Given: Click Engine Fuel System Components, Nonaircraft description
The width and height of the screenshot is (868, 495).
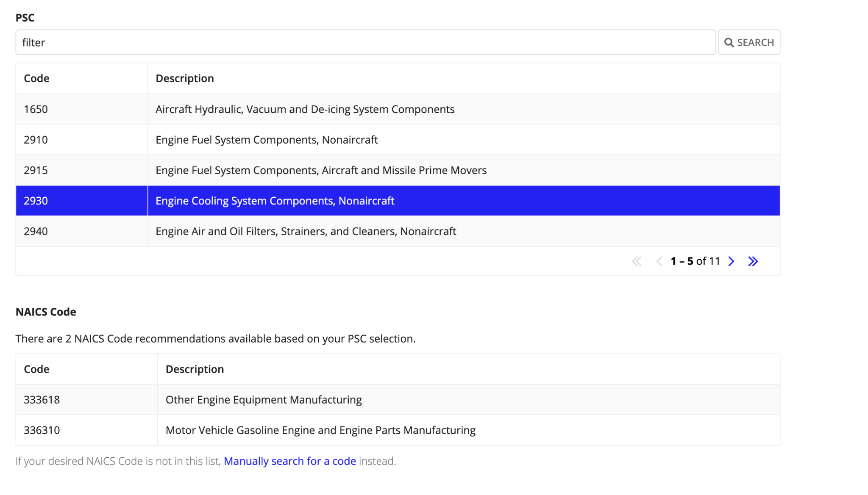Looking at the screenshot, I should [267, 140].
